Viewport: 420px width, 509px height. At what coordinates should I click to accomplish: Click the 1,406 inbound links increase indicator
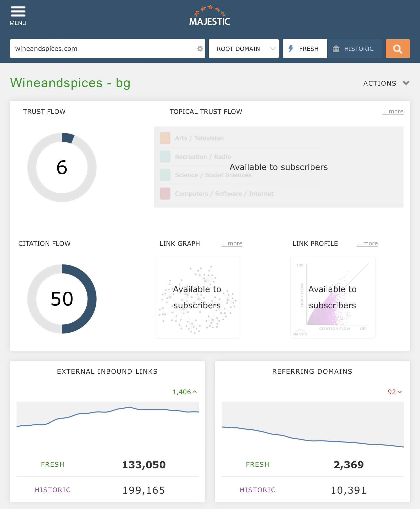pyautogui.click(x=185, y=392)
